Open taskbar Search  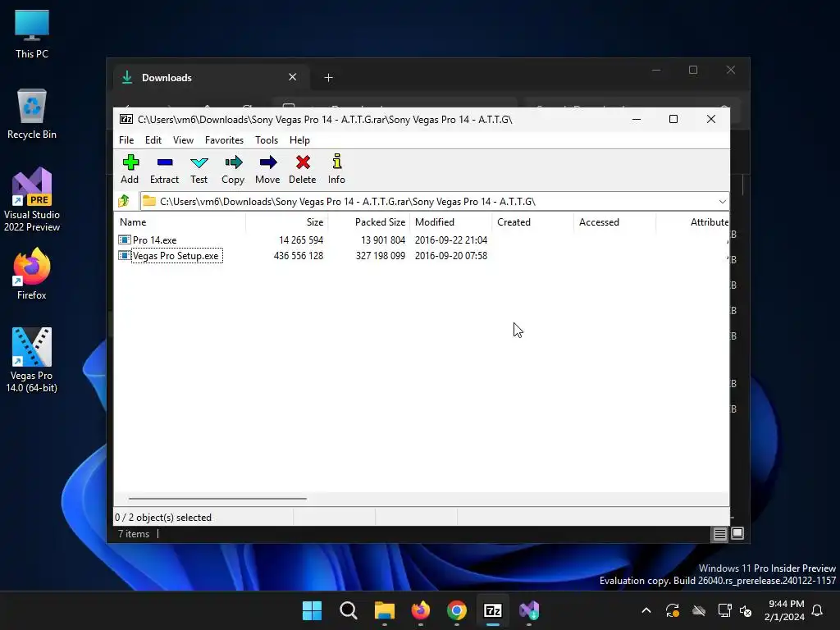click(348, 610)
